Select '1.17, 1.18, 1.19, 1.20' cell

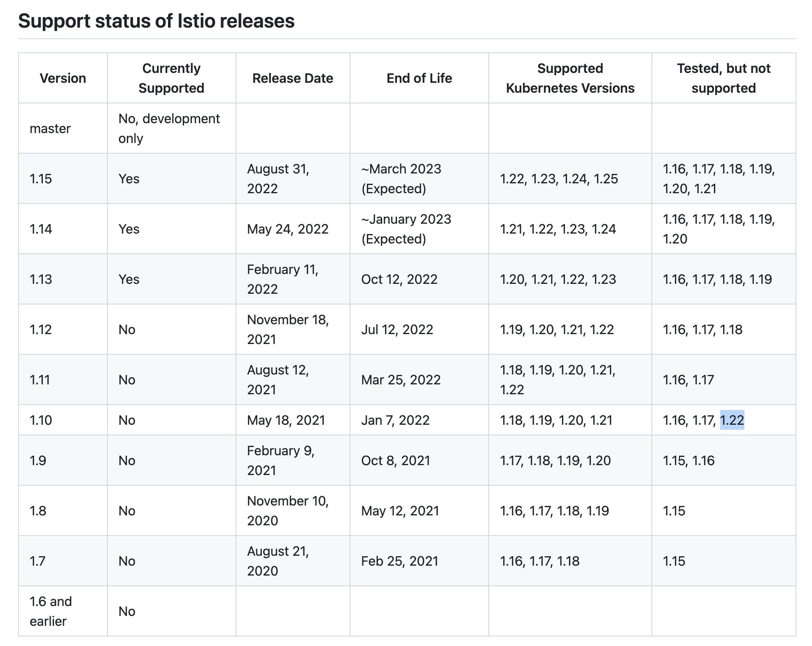[570, 460]
